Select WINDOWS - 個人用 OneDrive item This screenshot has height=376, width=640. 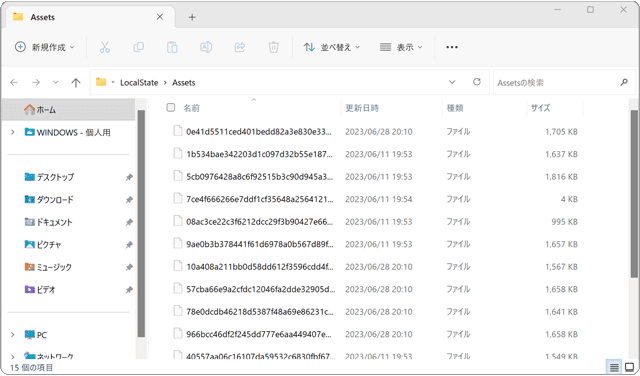click(x=68, y=132)
